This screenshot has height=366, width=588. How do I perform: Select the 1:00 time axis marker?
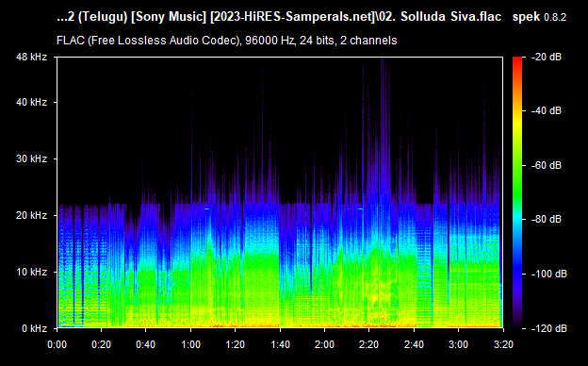(x=190, y=344)
